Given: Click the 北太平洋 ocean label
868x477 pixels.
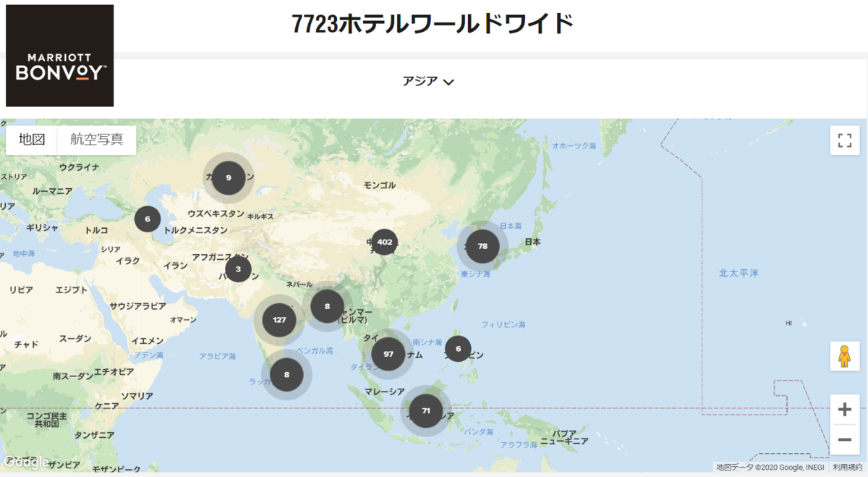Looking at the screenshot, I should [x=739, y=273].
